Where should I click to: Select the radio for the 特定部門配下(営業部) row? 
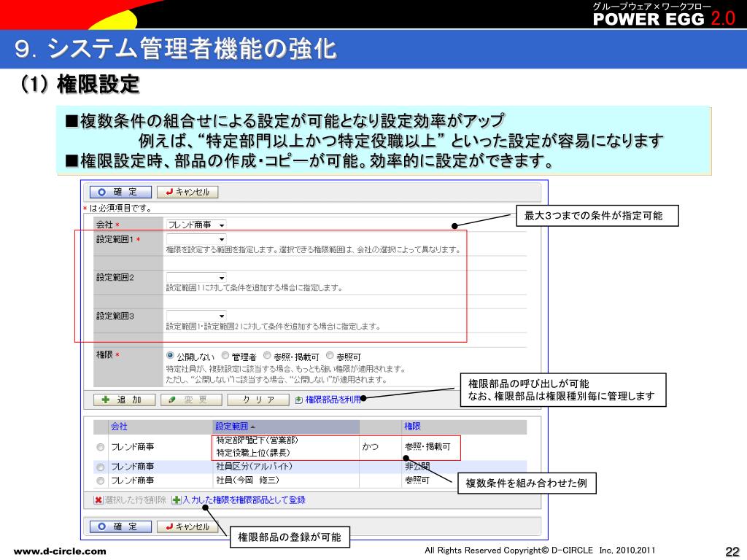(100, 447)
